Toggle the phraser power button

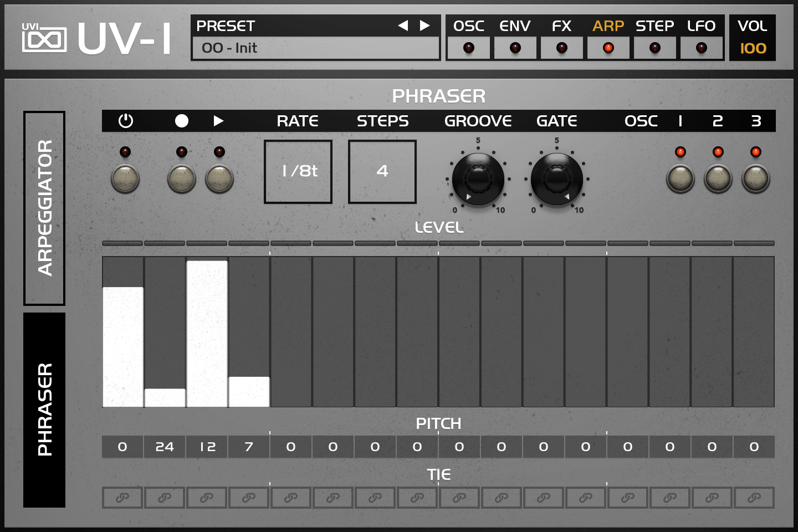125,178
